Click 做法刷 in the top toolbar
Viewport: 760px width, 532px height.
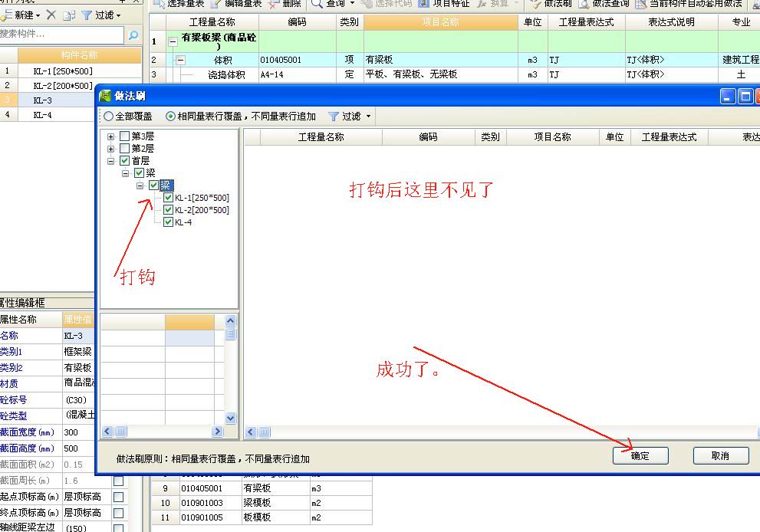click(x=551, y=4)
